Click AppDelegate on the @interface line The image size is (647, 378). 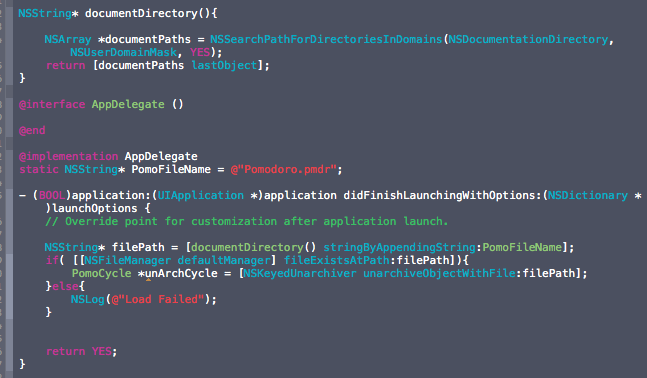coord(128,104)
